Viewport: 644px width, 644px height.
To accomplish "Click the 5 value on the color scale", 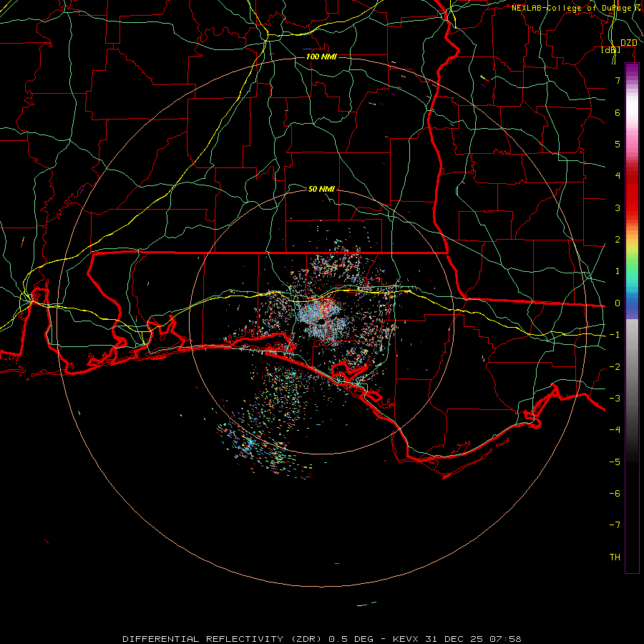I will coord(618,144).
